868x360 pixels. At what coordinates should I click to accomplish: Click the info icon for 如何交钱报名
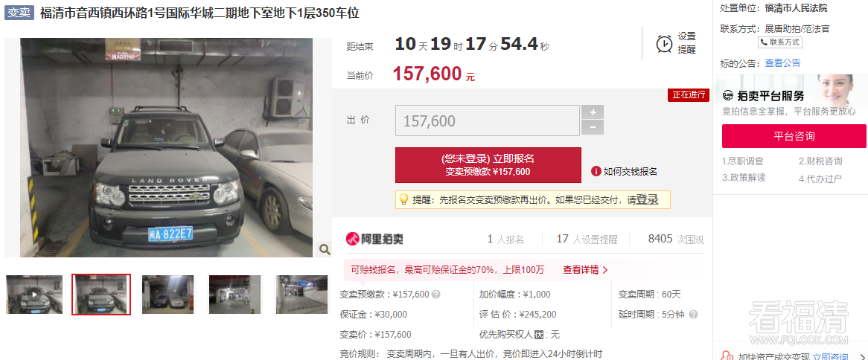point(596,171)
